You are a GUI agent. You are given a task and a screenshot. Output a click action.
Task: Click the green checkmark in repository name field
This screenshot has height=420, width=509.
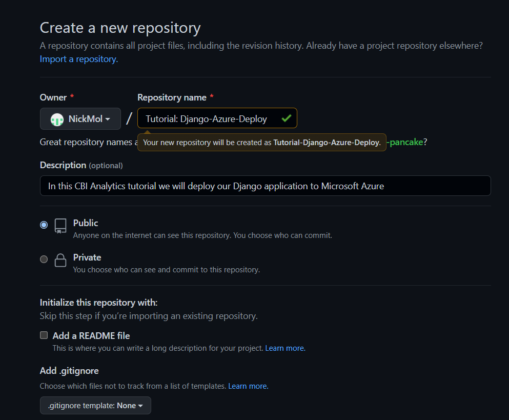click(286, 118)
